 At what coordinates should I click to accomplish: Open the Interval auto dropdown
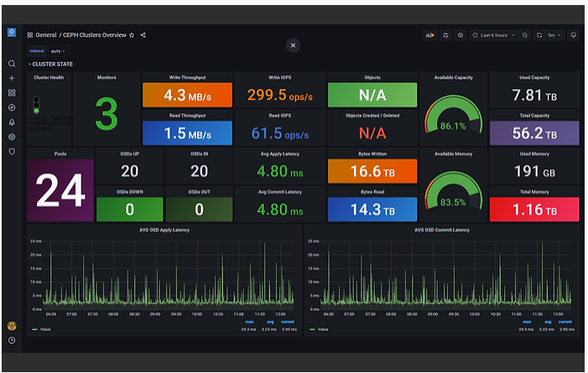[x=58, y=51]
